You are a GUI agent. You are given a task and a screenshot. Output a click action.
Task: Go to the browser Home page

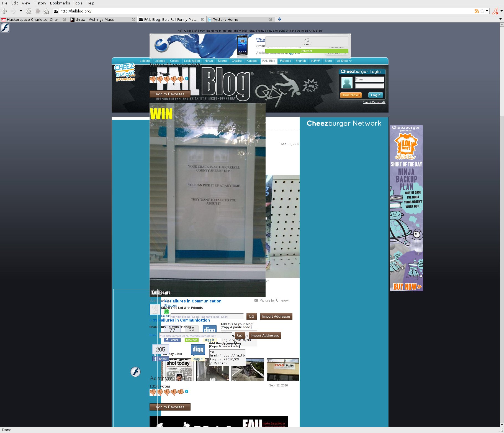(x=47, y=11)
